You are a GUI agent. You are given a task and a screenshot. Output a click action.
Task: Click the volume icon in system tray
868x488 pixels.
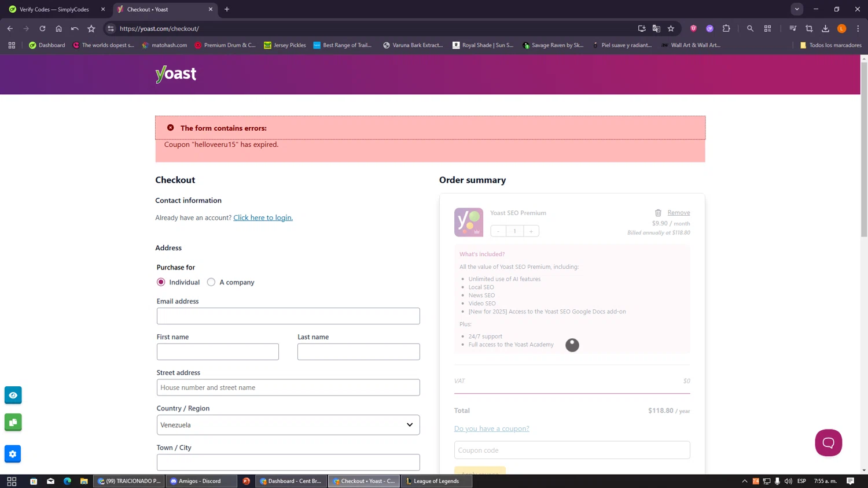pyautogui.click(x=788, y=481)
